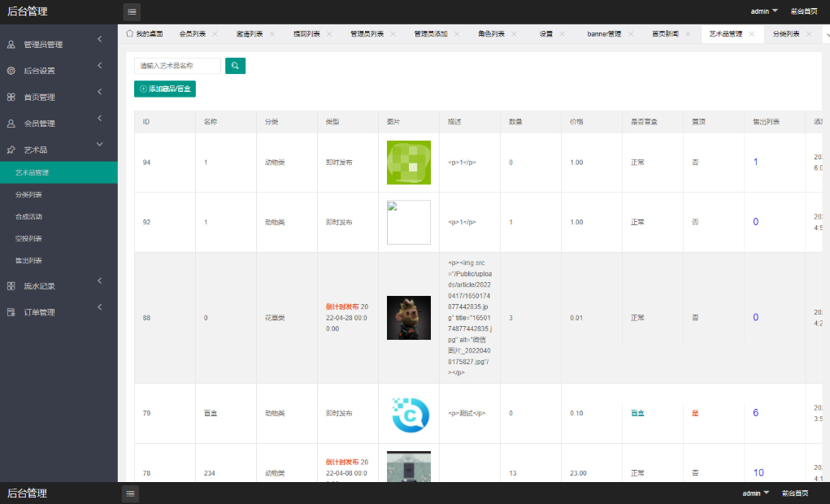Close the 会员列表 tab

tap(215, 34)
